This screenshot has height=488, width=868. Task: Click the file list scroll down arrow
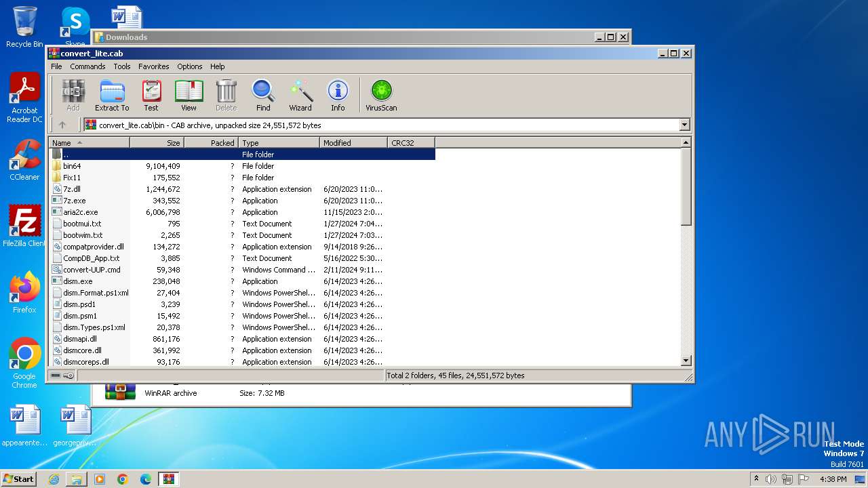[686, 361]
